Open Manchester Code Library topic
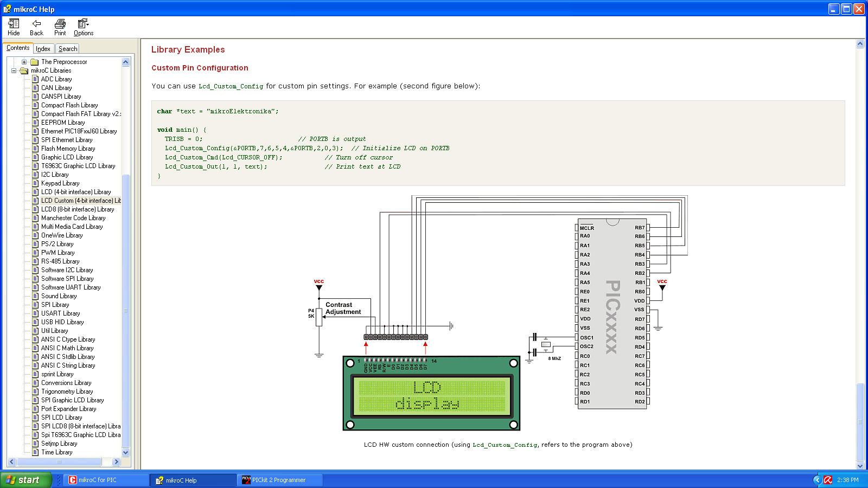868x488 pixels. (73, 218)
